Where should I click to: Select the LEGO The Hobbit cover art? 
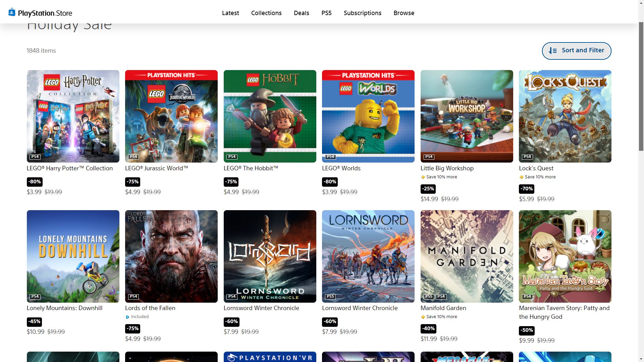click(270, 116)
